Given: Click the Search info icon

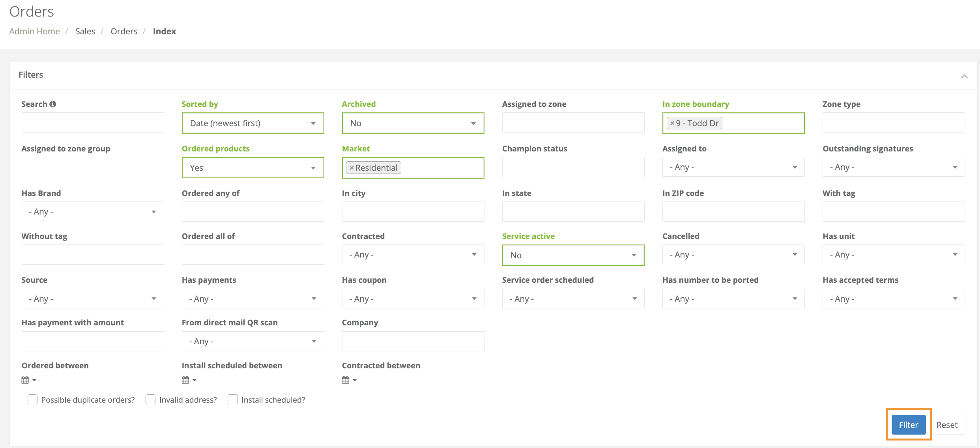Looking at the screenshot, I should [x=53, y=104].
